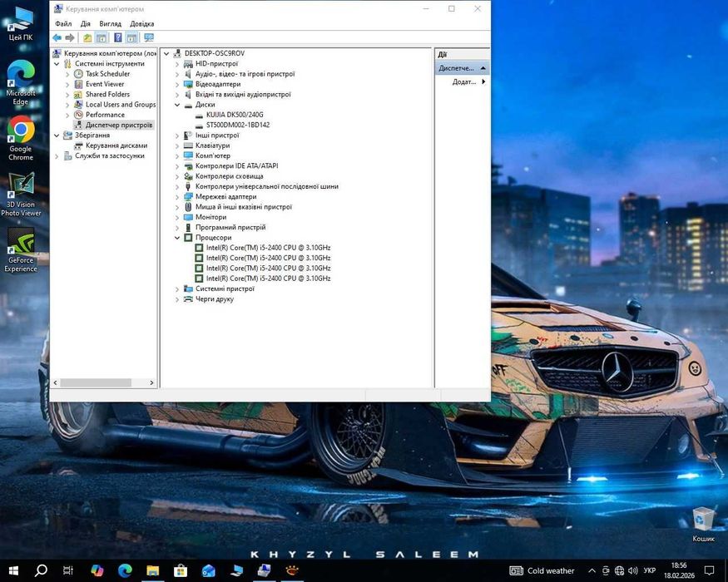Collapse the Диски device category

pyautogui.click(x=177, y=105)
